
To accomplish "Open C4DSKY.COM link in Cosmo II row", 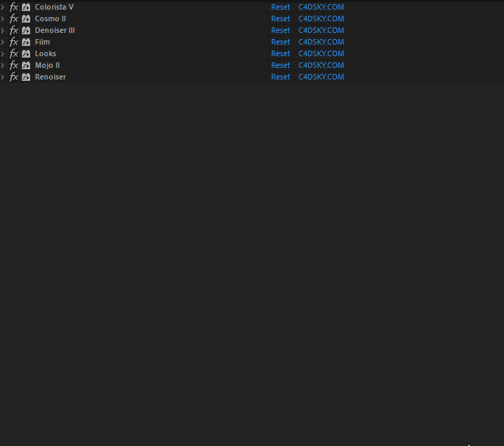I will coord(321,18).
